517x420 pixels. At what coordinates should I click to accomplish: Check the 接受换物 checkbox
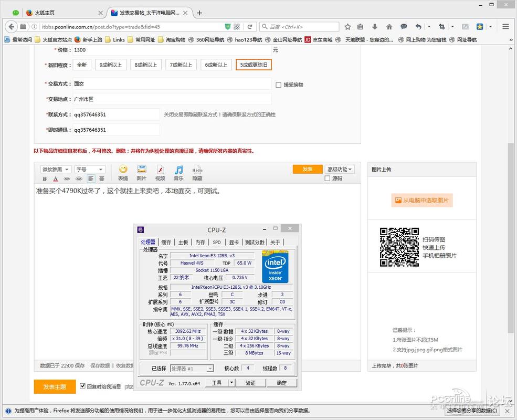[x=278, y=85]
